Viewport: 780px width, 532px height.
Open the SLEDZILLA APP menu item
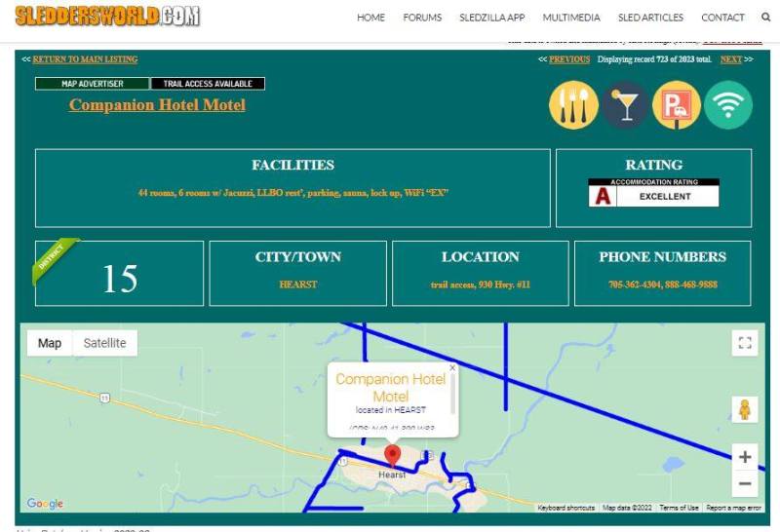492,18
